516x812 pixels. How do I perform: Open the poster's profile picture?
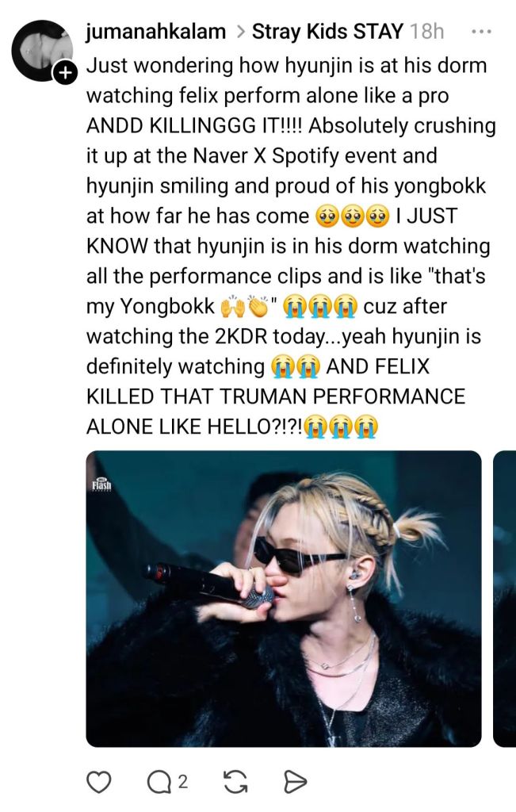coord(41,49)
